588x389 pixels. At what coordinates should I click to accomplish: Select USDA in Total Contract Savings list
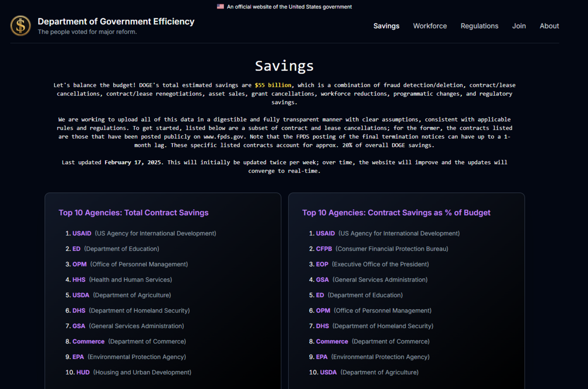pyautogui.click(x=81, y=295)
